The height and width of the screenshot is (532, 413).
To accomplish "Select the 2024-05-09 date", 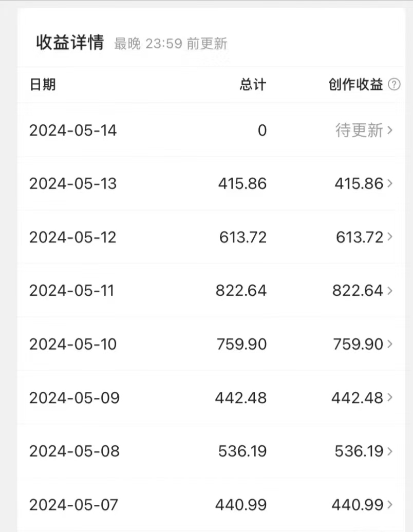I will 74,397.
